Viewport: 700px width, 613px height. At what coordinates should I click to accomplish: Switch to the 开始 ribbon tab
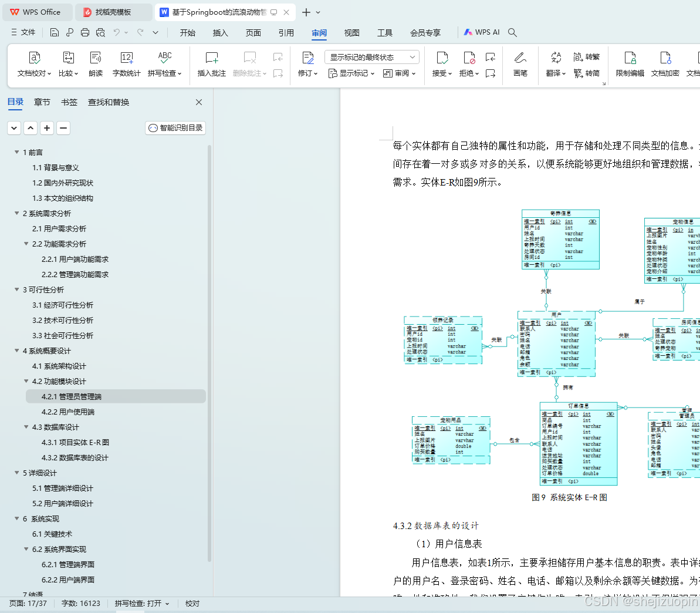pos(188,33)
